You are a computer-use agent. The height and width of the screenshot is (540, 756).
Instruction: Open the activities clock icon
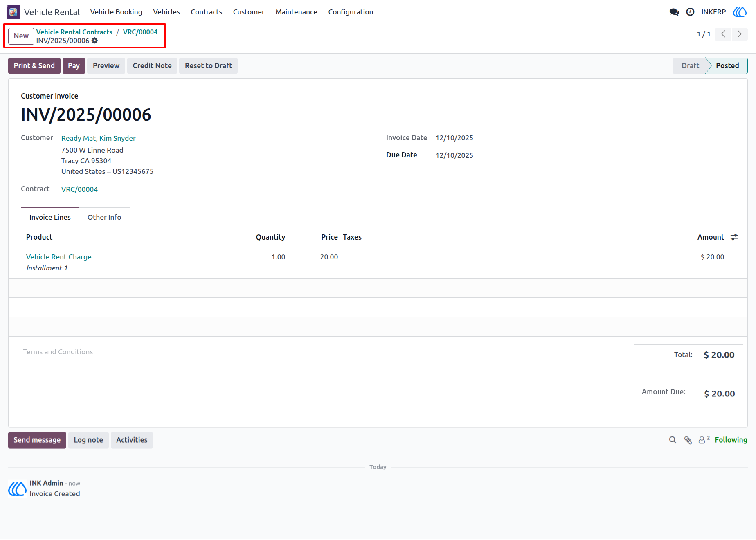[690, 12]
